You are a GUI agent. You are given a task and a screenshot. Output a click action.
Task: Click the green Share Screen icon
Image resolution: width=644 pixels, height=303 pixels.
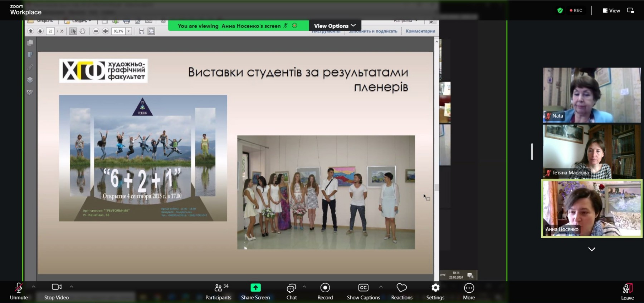pyautogui.click(x=255, y=288)
